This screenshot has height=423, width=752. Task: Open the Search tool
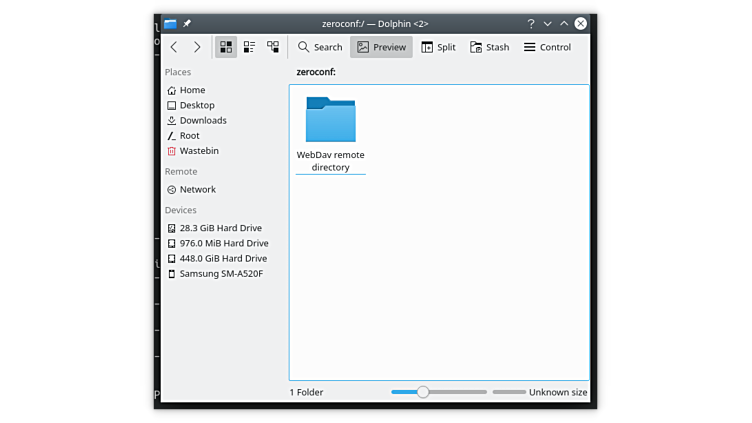[x=320, y=47]
